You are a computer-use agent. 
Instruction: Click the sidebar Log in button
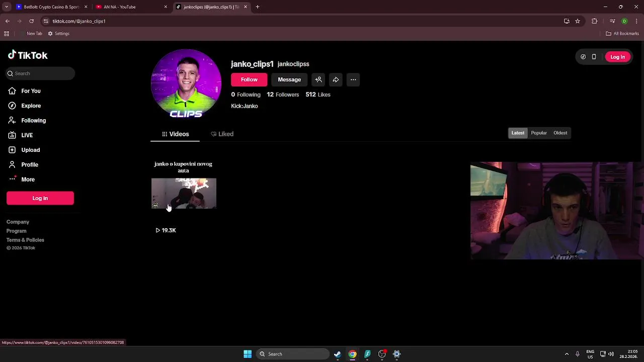tap(40, 198)
